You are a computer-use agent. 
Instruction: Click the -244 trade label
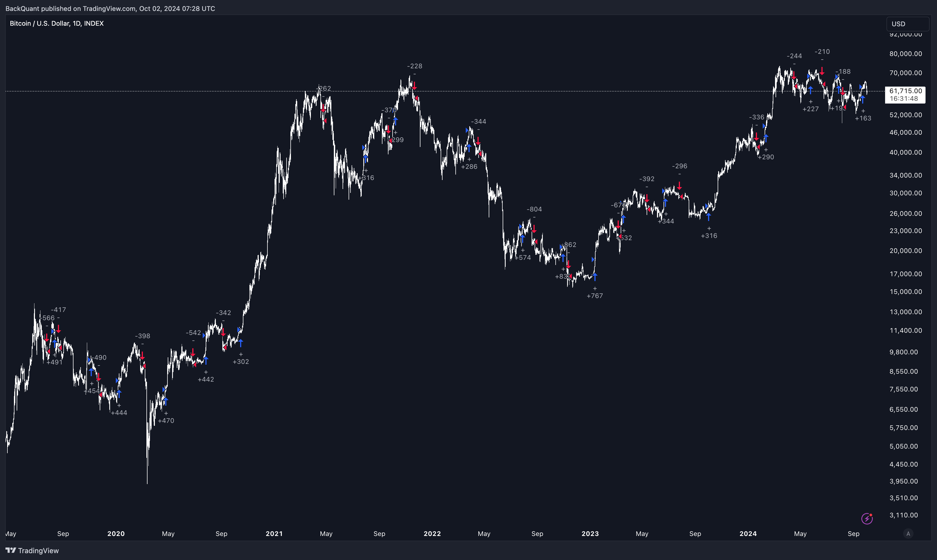pos(794,56)
